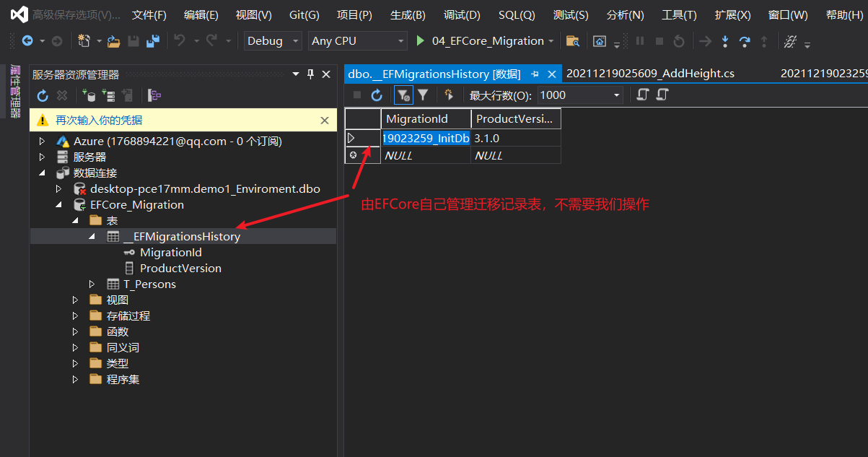868x457 pixels.
Task: Click the redo arrow icon
Action: coord(211,41)
